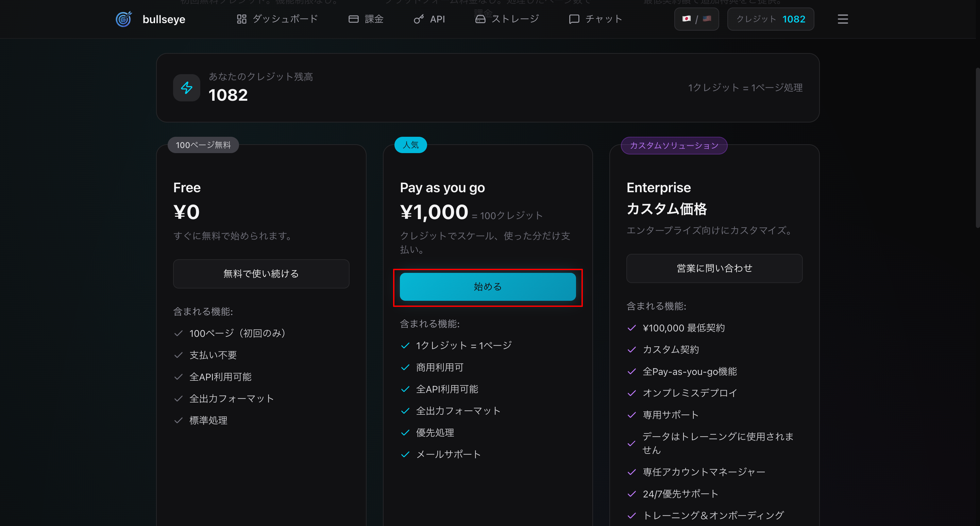Open the chat speech bubble icon

click(574, 19)
